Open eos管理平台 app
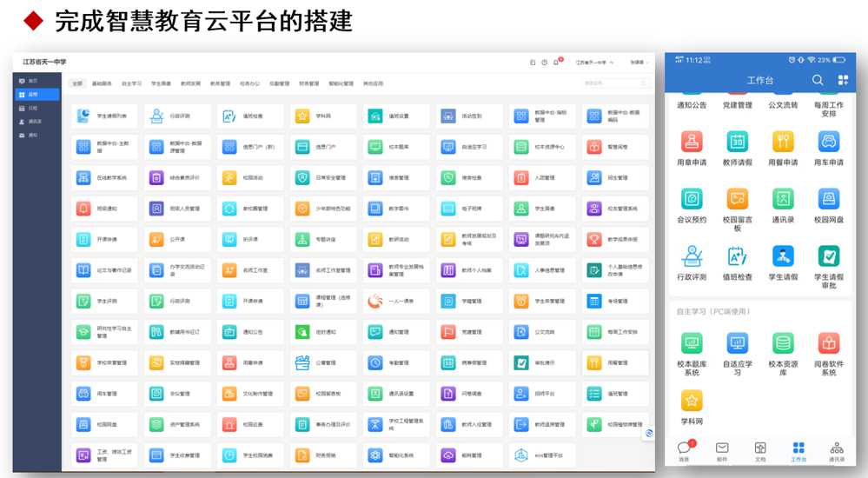 tap(542, 455)
